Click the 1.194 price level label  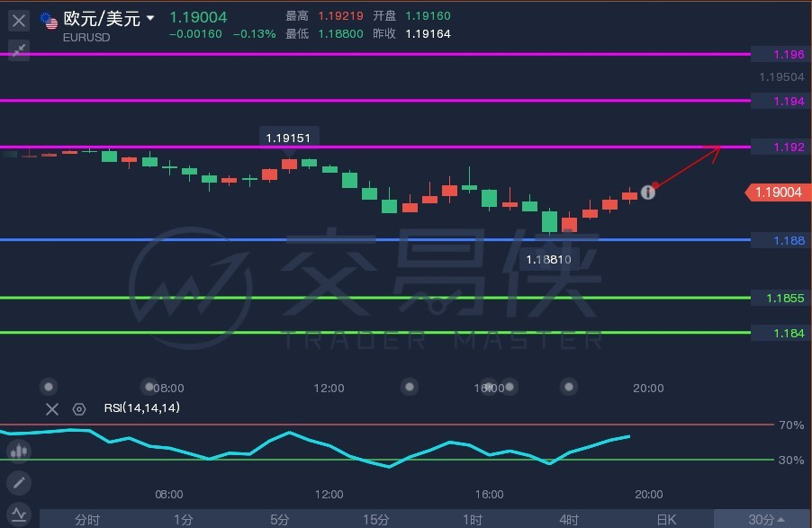[782, 101]
